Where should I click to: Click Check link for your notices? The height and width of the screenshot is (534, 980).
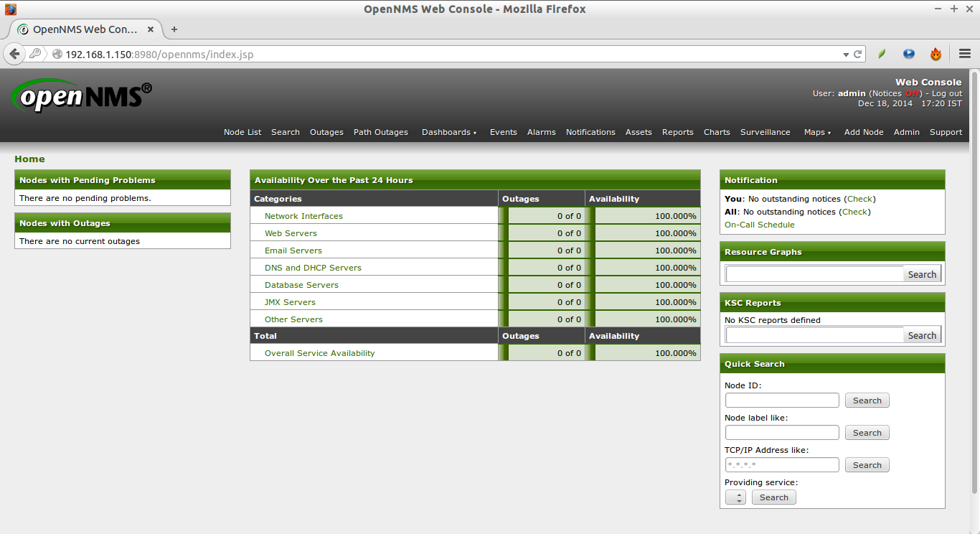click(x=860, y=199)
